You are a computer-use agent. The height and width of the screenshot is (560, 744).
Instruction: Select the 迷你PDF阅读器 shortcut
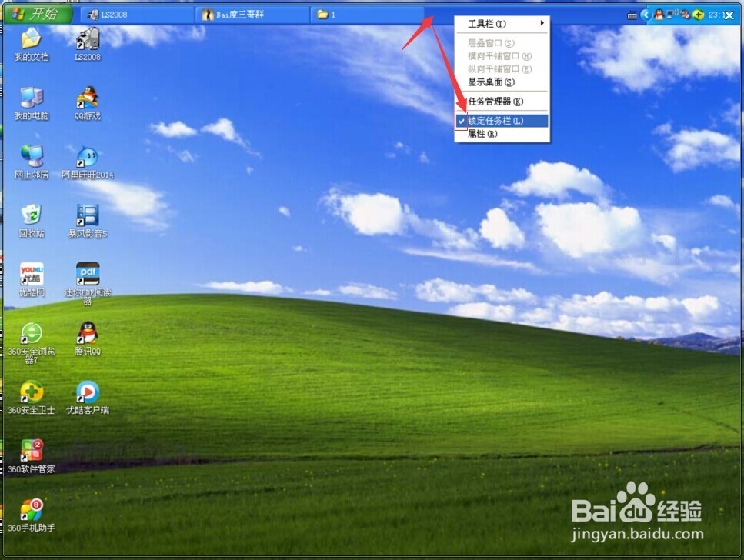(88, 284)
